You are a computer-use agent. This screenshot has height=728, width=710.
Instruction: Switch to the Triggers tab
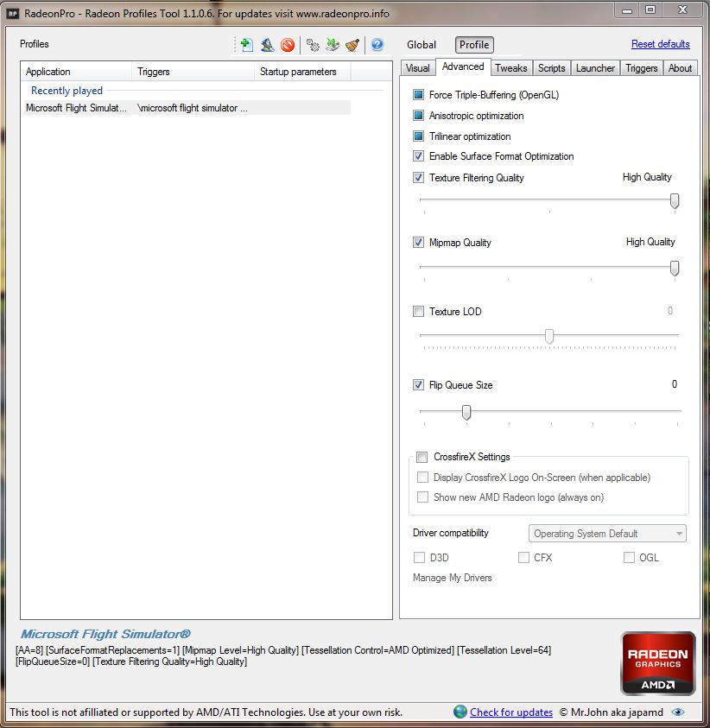(641, 67)
